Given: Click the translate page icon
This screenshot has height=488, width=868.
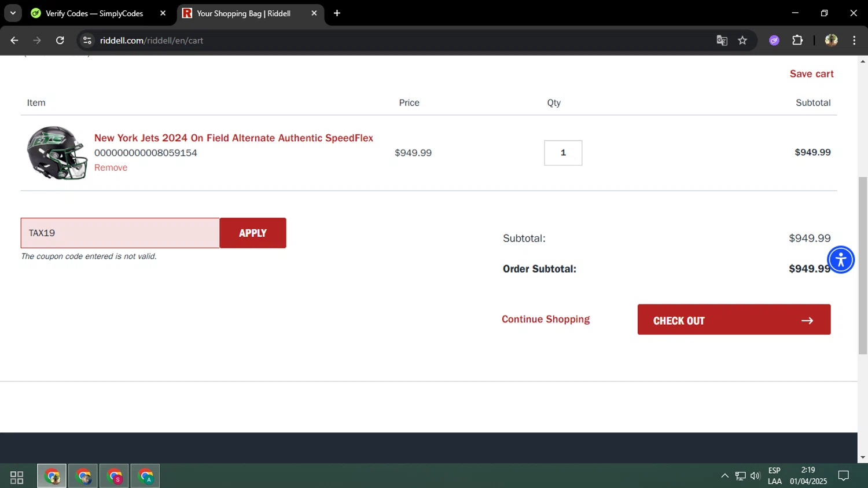Looking at the screenshot, I should 722,41.
